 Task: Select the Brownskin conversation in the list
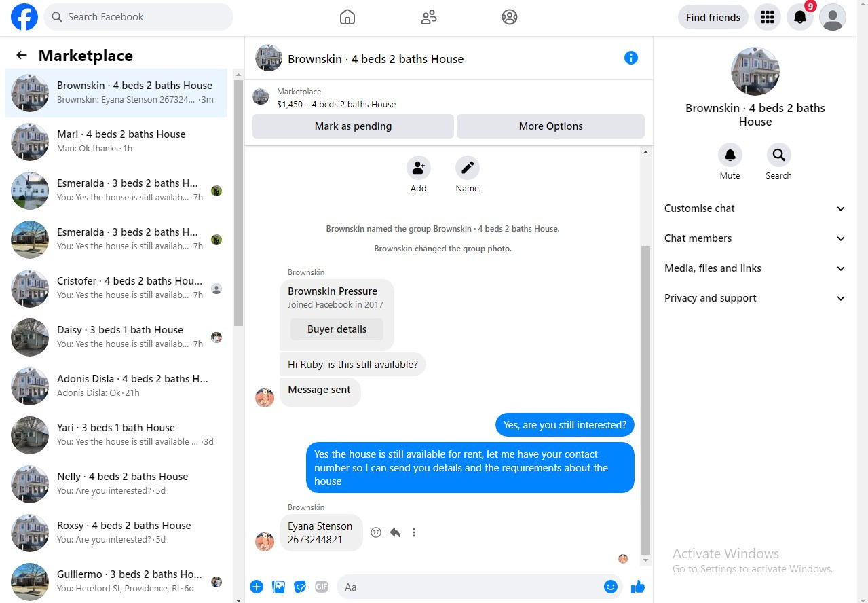pos(117,93)
